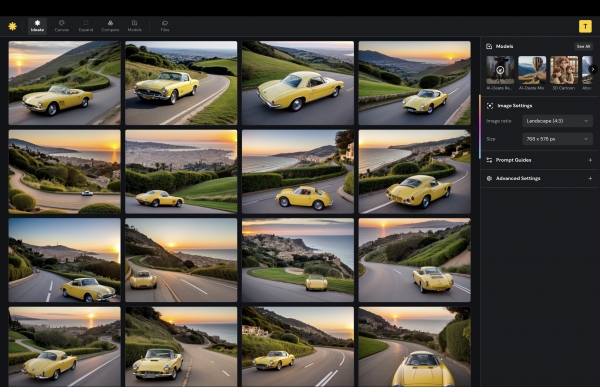Open bottom-row front-facing chrome grille car image
600x387 pixels.
point(181,347)
